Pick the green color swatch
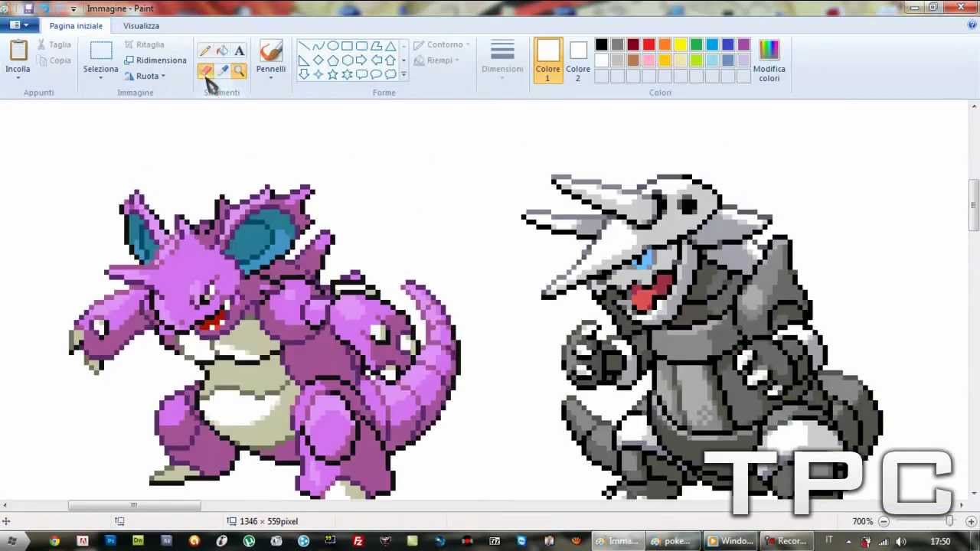 pos(696,44)
